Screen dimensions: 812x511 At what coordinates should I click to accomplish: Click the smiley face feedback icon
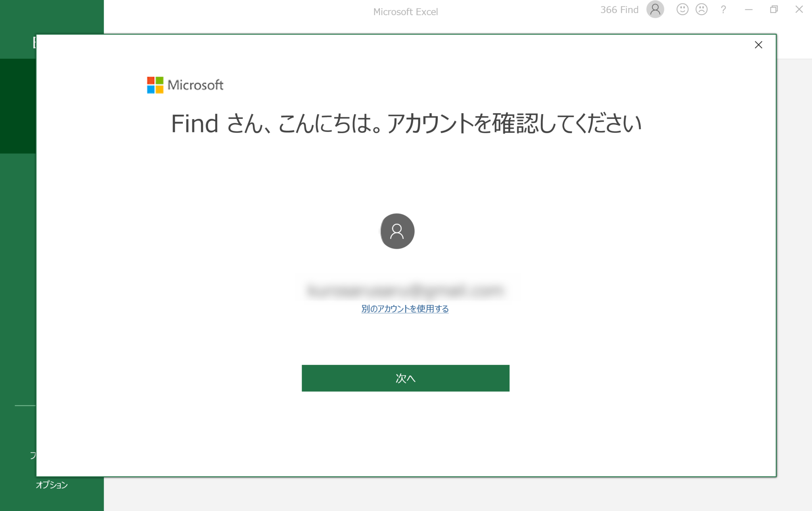pos(683,9)
